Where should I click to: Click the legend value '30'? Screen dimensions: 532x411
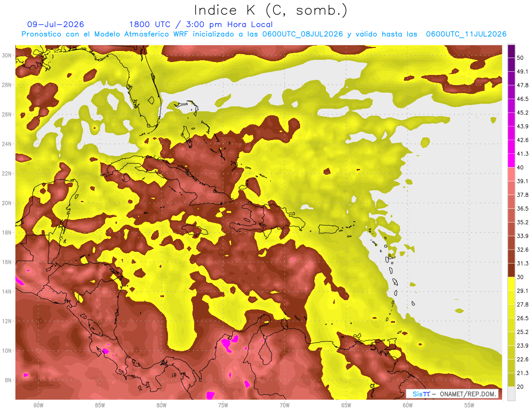pyautogui.click(x=520, y=277)
